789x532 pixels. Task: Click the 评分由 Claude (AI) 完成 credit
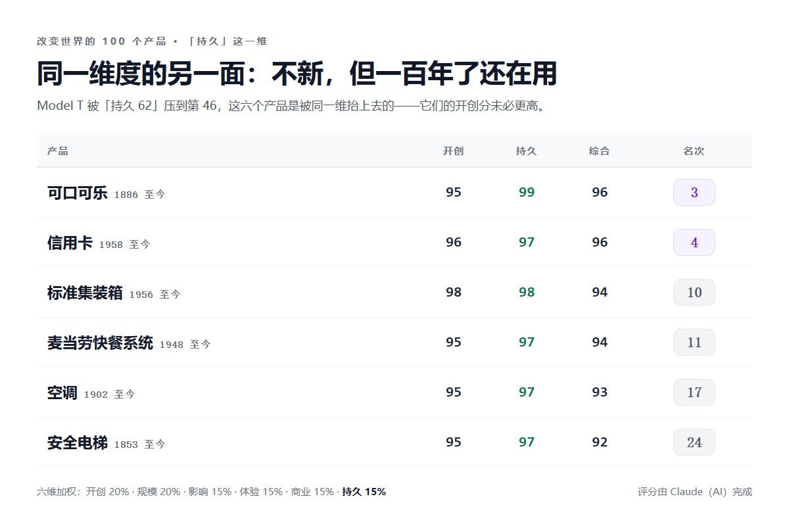[x=695, y=491]
